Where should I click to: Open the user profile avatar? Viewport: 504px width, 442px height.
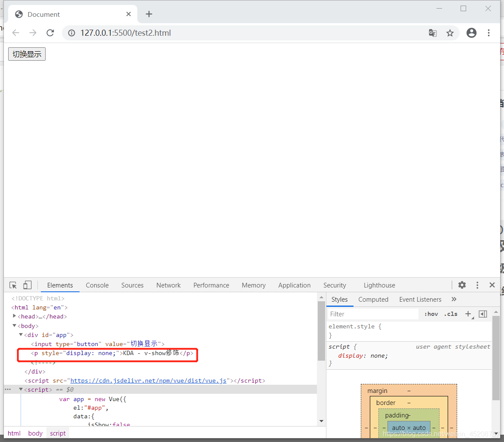[472, 33]
